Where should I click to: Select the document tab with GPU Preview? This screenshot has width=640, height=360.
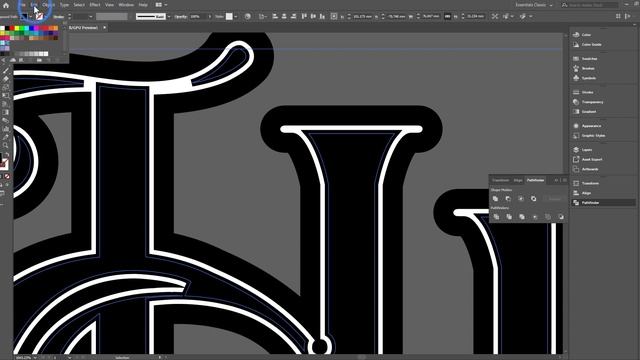[83, 28]
